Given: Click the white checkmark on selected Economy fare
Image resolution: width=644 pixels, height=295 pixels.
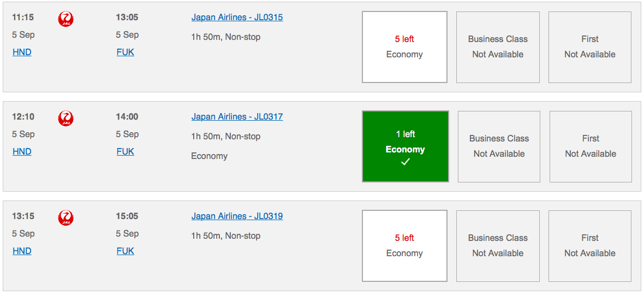Looking at the screenshot, I should pos(405,162).
